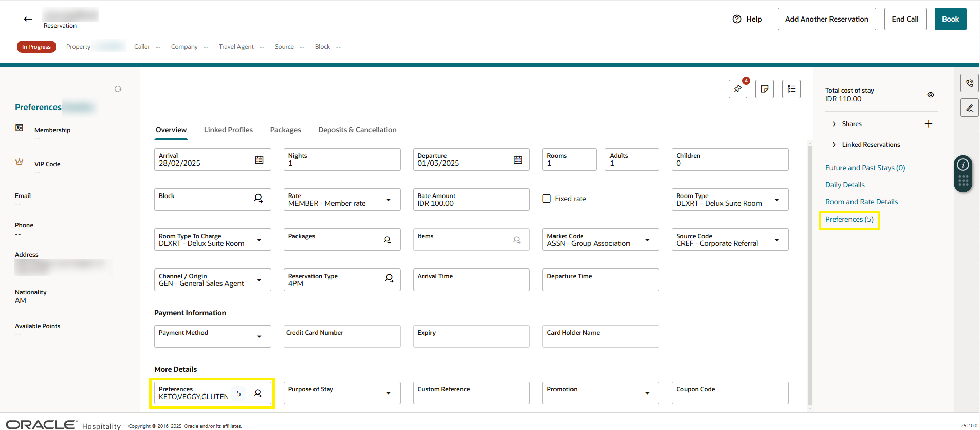The image size is (980, 430).
Task: Expand the Shares section
Action: (834, 124)
